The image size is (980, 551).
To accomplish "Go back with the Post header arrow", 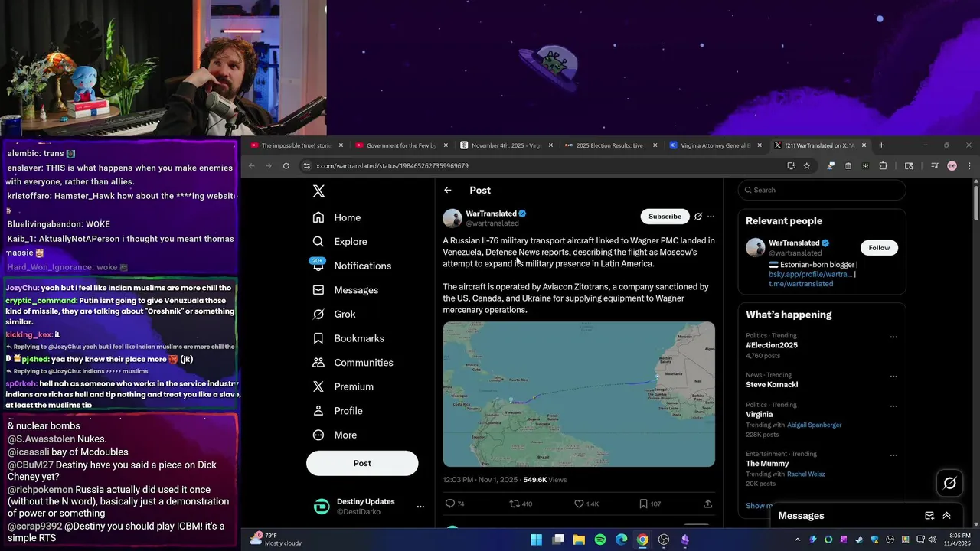I will (448, 191).
